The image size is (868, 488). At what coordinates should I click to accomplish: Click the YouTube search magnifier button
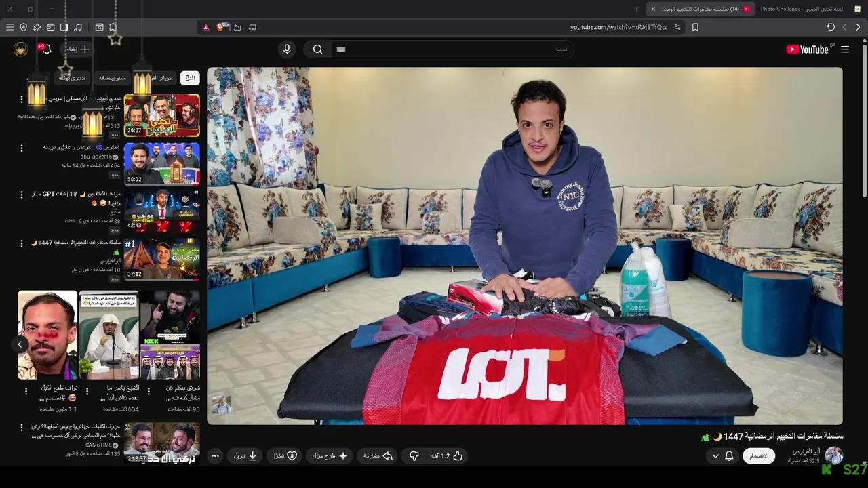(317, 49)
